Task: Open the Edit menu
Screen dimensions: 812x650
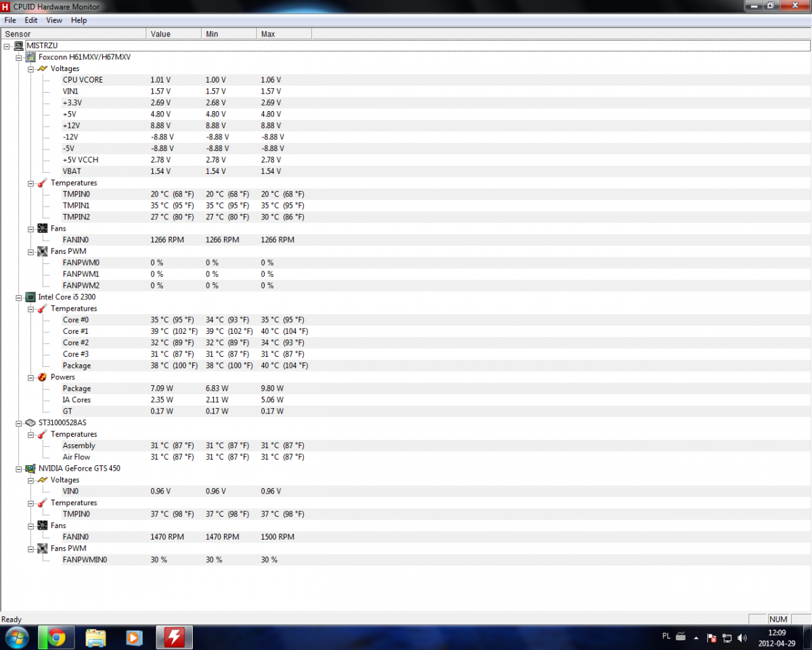Action: (31, 20)
